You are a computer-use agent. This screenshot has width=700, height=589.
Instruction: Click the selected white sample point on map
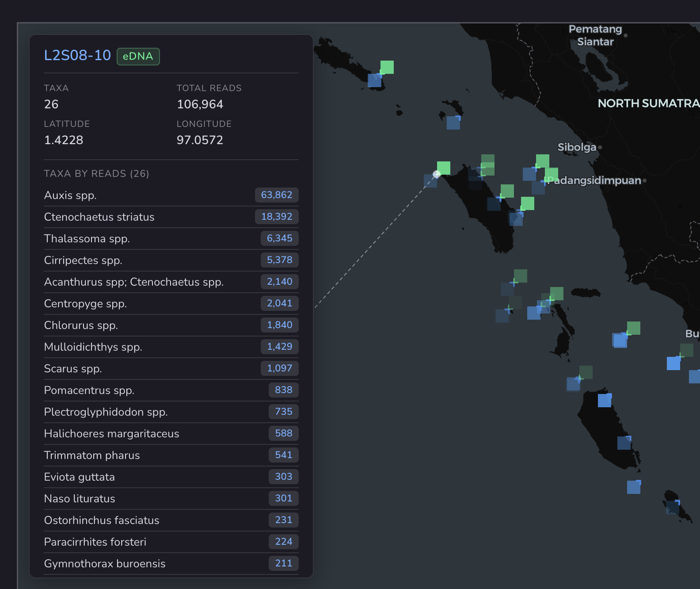tap(437, 174)
